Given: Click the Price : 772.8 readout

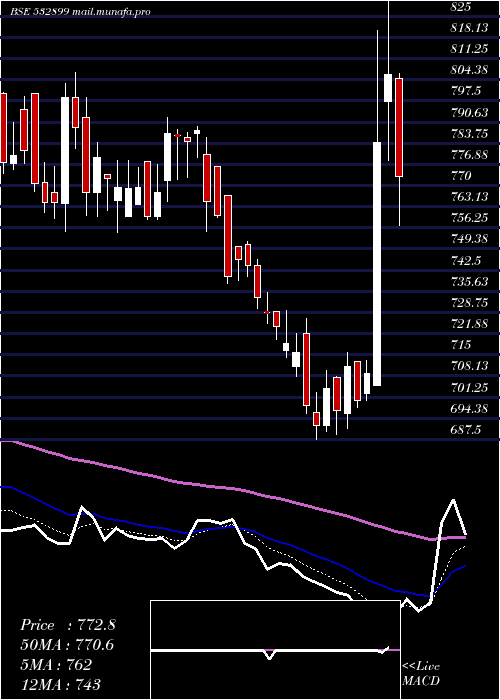Looking at the screenshot, I should coord(68,625).
